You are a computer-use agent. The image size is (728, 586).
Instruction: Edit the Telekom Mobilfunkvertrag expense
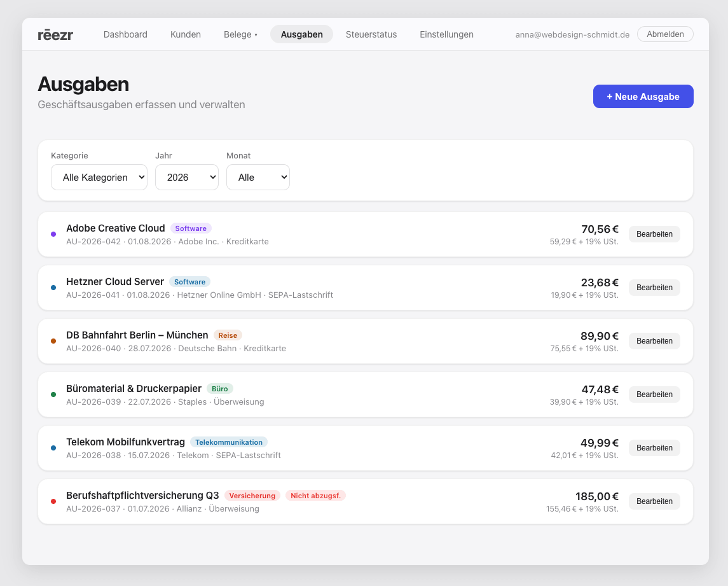(x=654, y=448)
